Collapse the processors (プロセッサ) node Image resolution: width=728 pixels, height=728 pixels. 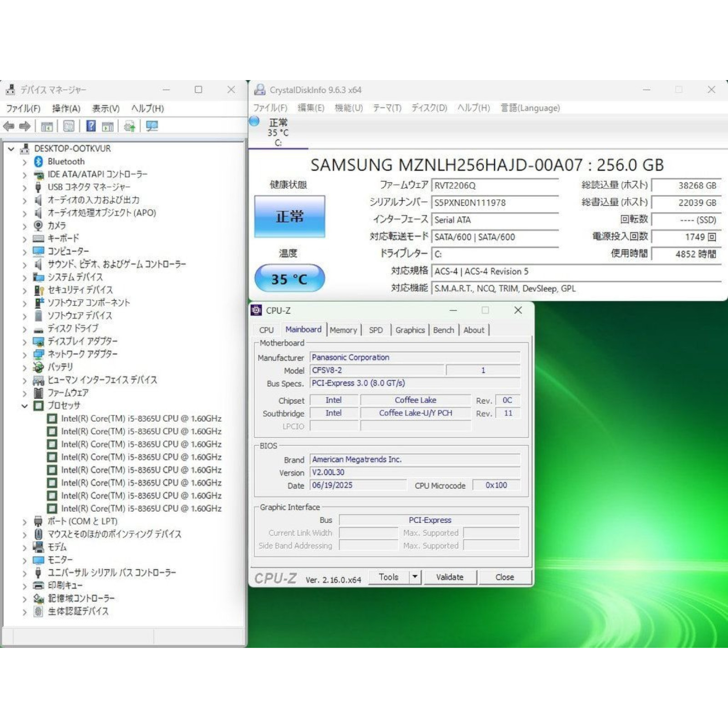click(x=25, y=406)
